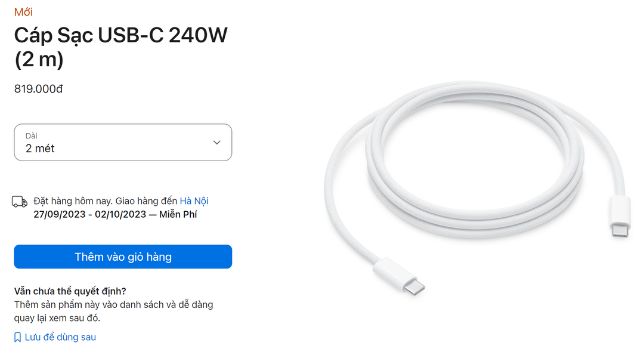Click the 819.000đ price text
This screenshot has width=644, height=358.
coord(38,88)
